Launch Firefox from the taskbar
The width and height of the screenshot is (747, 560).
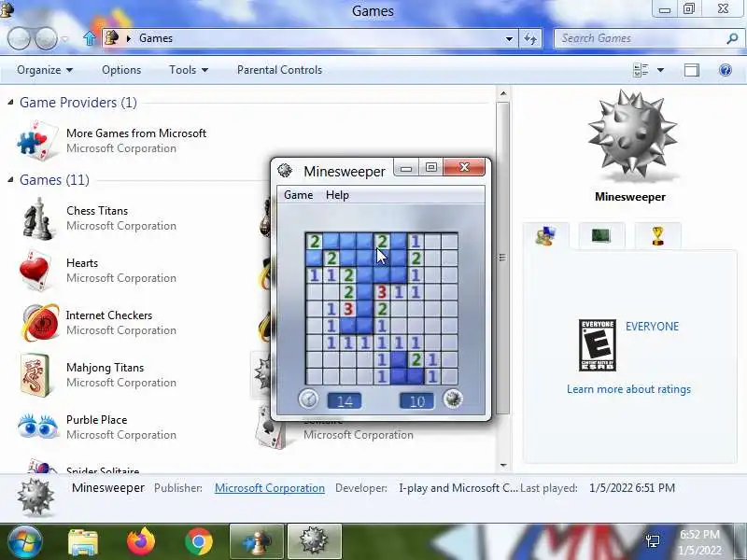coord(141,542)
